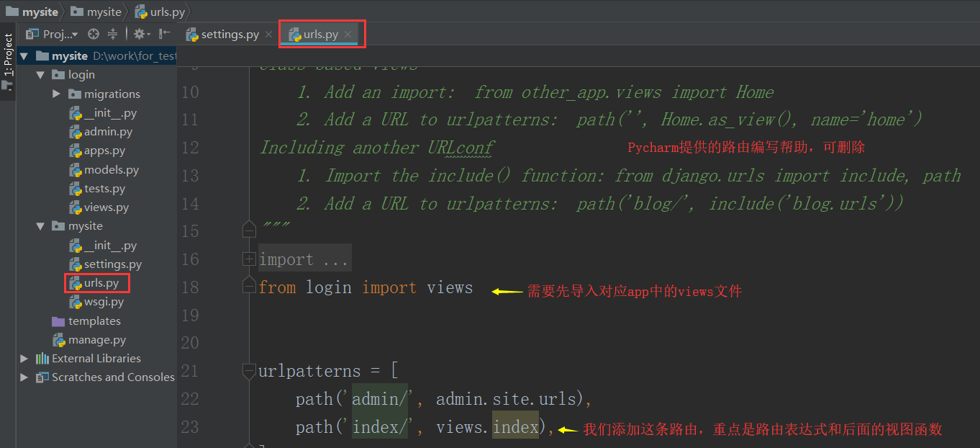The width and height of the screenshot is (980, 448).
Task: Expand Scratches and Consoles
Action: coord(24,377)
